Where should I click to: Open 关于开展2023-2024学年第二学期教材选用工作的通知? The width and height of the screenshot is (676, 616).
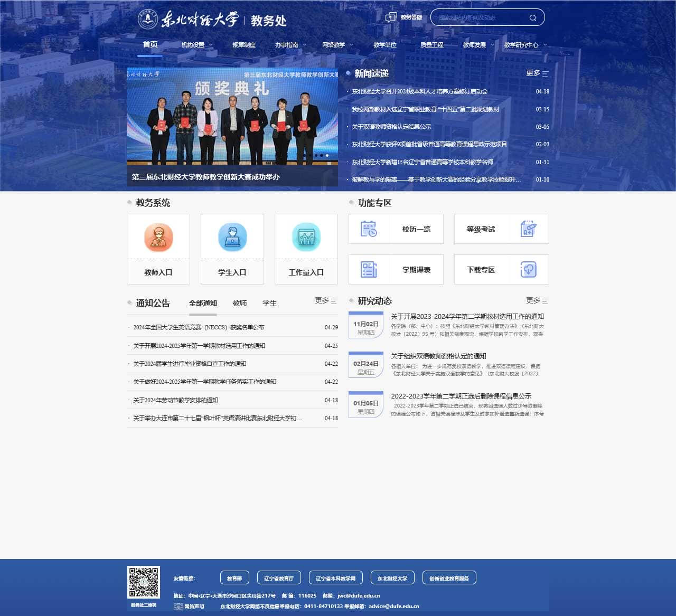[x=467, y=317]
